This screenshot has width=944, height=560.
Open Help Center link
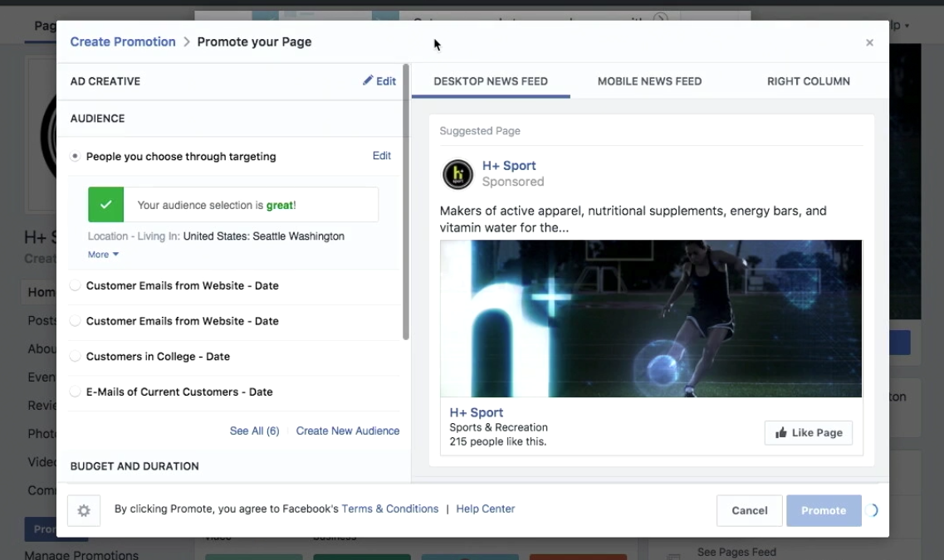tap(485, 509)
